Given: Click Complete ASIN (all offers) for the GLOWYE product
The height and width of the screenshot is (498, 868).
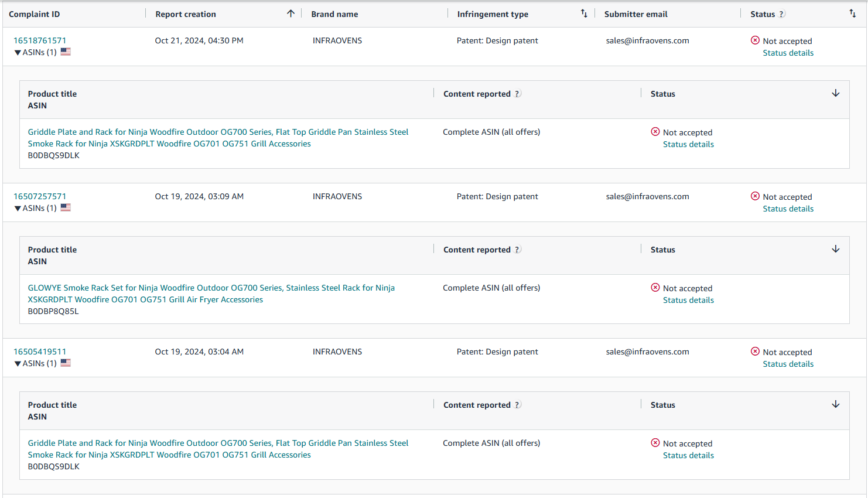Looking at the screenshot, I should click(491, 288).
